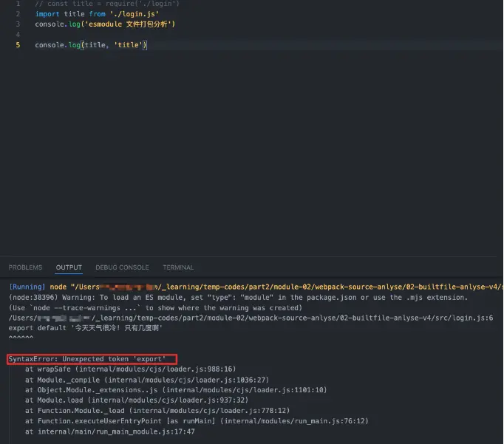
Task: Select the DEBUG CONSOLE tab
Action: pyautogui.click(x=122, y=267)
